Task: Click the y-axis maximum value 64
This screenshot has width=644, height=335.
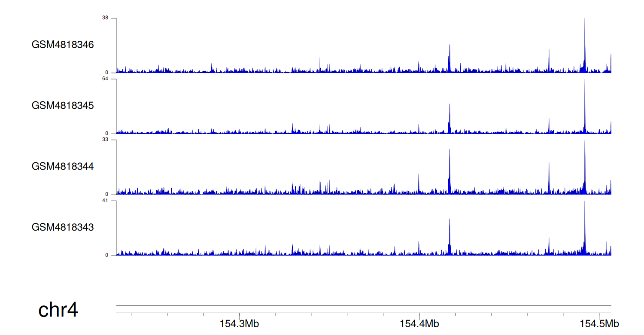Action: pyautogui.click(x=105, y=79)
